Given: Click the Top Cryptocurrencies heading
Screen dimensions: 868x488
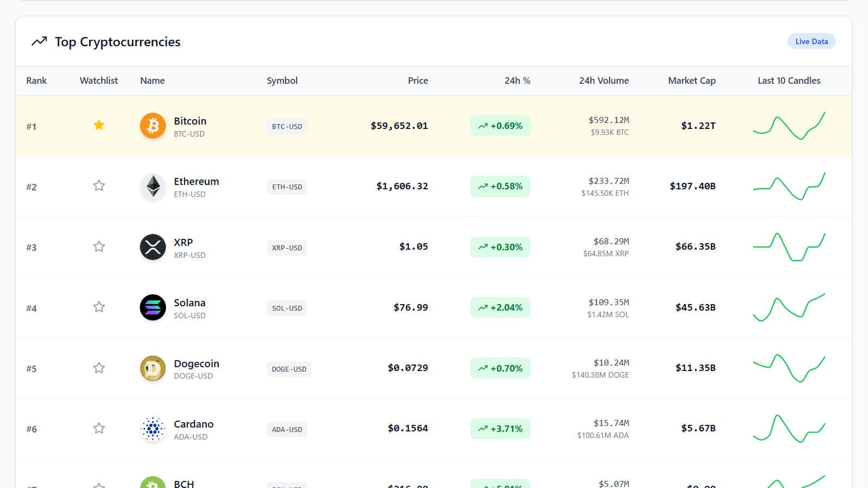Looking at the screenshot, I should 118,42.
